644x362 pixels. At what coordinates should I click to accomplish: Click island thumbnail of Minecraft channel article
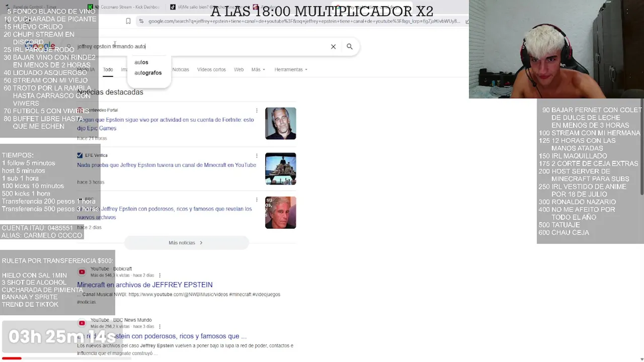281,168
